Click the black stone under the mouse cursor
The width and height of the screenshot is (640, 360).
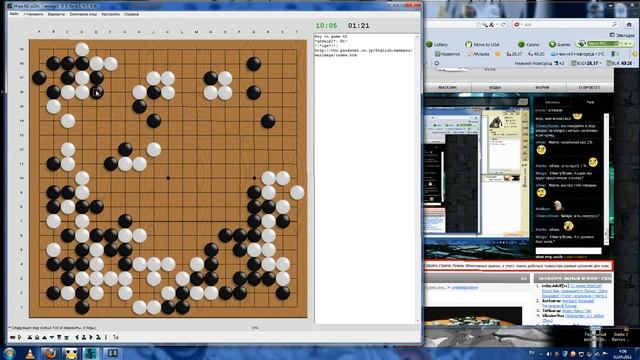pos(97,93)
